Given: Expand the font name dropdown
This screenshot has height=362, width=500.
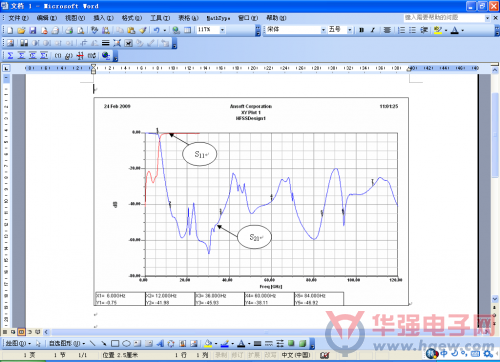Looking at the screenshot, I should 323,30.
